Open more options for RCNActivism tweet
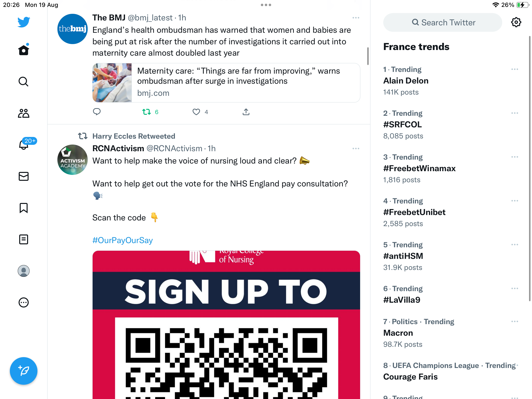This screenshot has width=532, height=399. click(356, 149)
